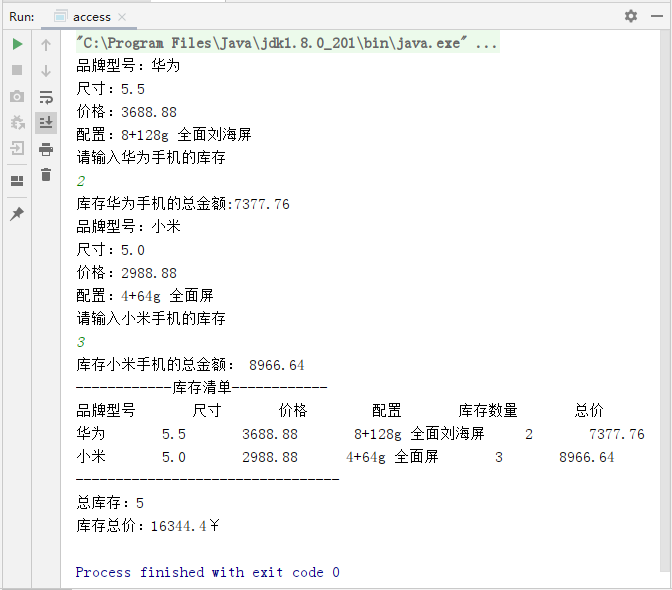Click the Up the Stack Trace arrow

pos(46,45)
